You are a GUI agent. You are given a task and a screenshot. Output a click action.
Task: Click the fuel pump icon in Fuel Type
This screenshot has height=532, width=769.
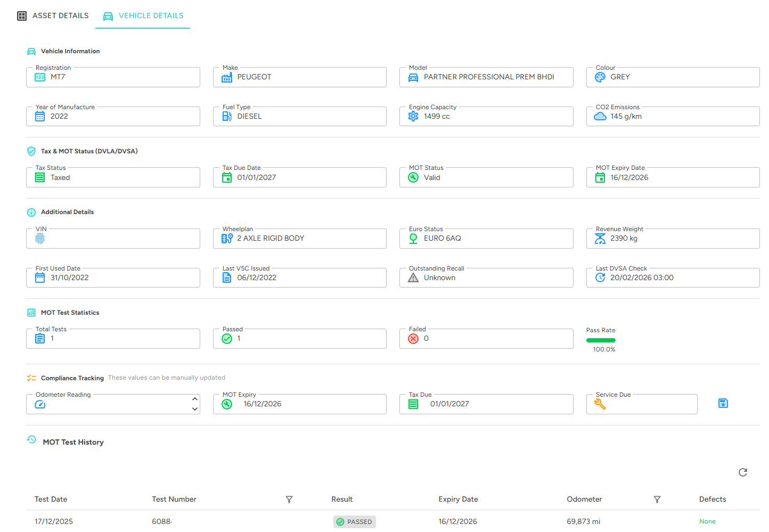[x=227, y=116]
